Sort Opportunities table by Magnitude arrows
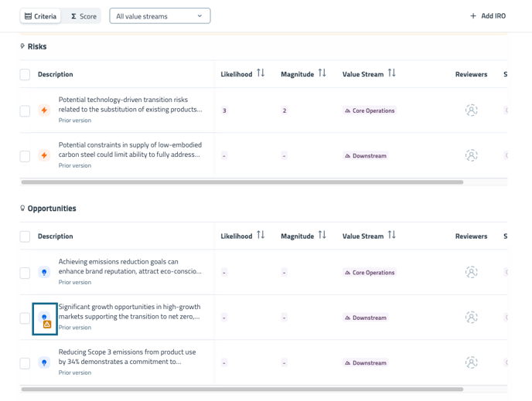The width and height of the screenshot is (532, 401). tap(322, 236)
